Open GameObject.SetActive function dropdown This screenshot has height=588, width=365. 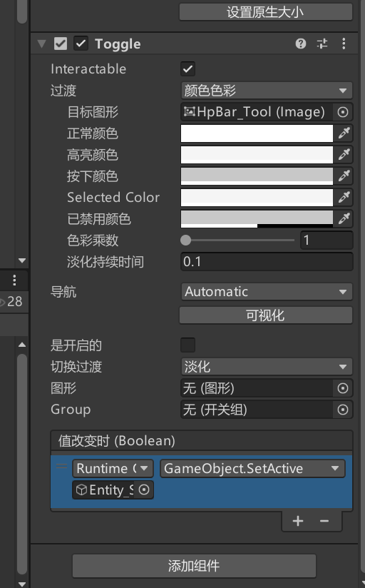point(252,468)
